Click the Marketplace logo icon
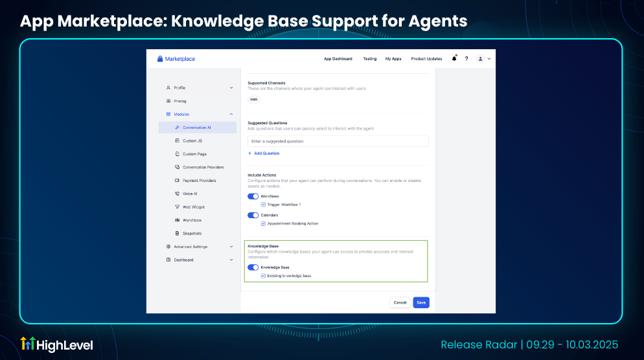This screenshot has height=360, width=644. [x=160, y=59]
